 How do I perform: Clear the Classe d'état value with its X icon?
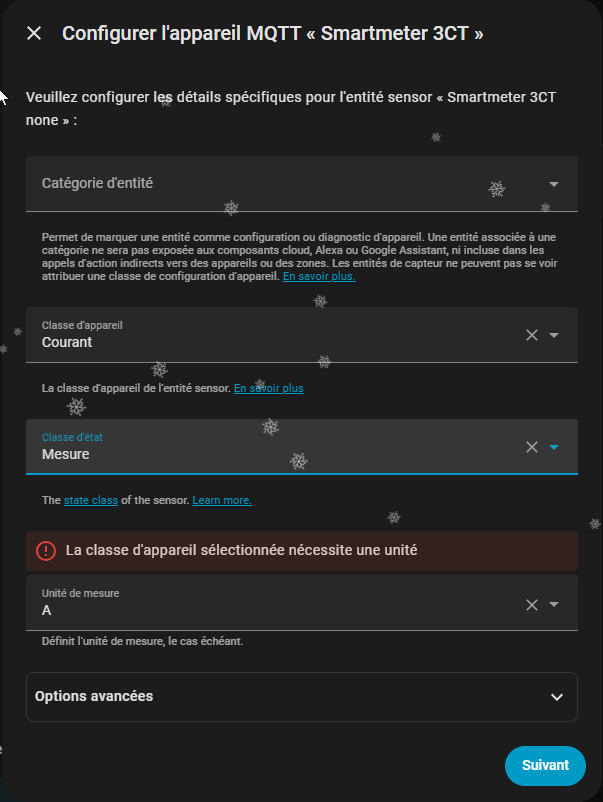pos(532,447)
